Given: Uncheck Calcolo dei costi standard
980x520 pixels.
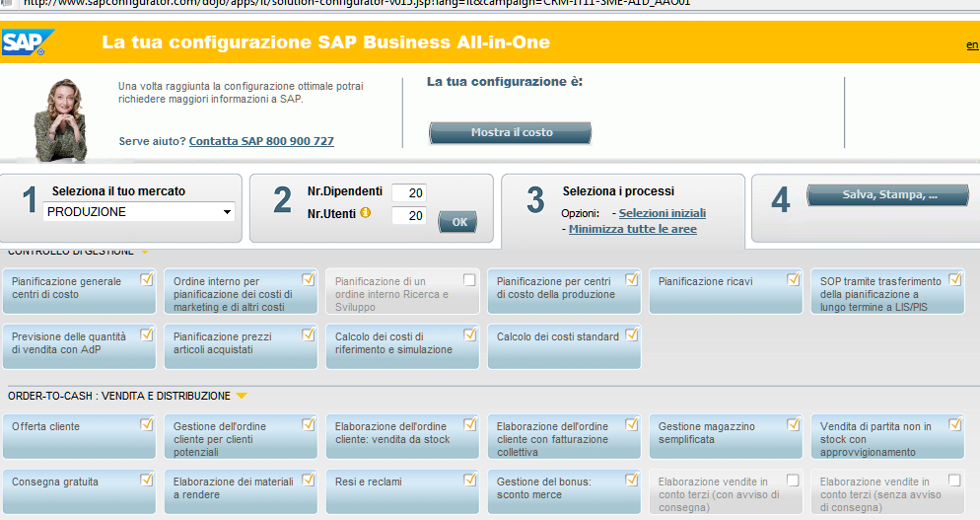Looking at the screenshot, I should tap(631, 334).
